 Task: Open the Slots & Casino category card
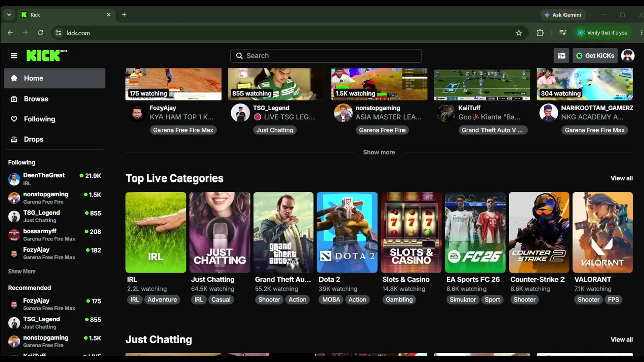click(411, 232)
